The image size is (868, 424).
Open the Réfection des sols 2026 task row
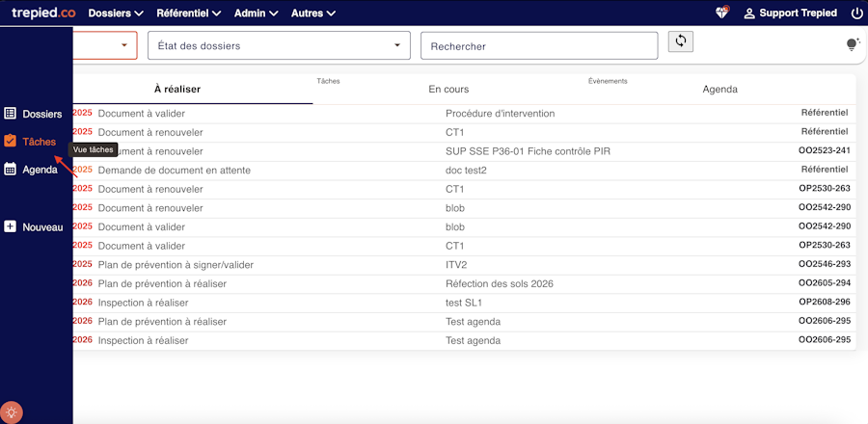pyautogui.click(x=500, y=283)
